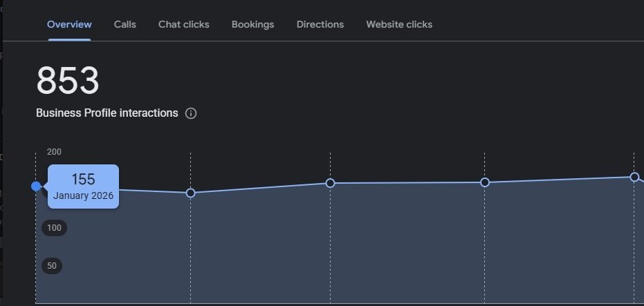Click the 155 January 2026 tooltip
Viewport: 644px width, 306px height.
tap(84, 187)
